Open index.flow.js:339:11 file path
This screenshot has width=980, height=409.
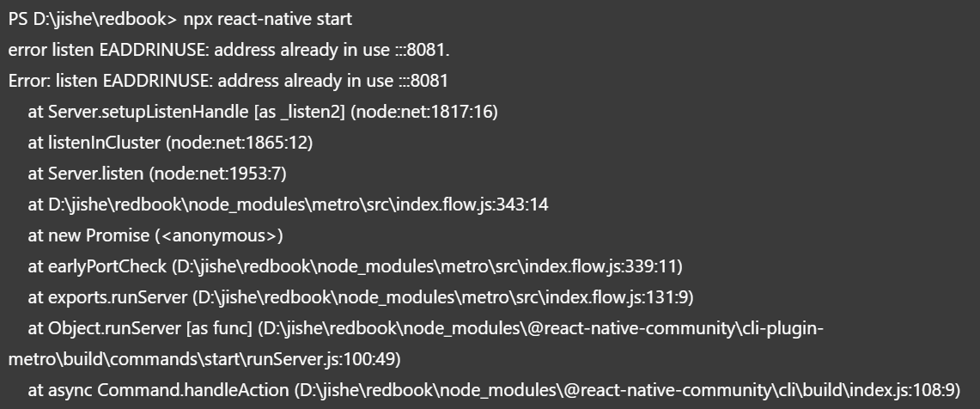coord(427,266)
